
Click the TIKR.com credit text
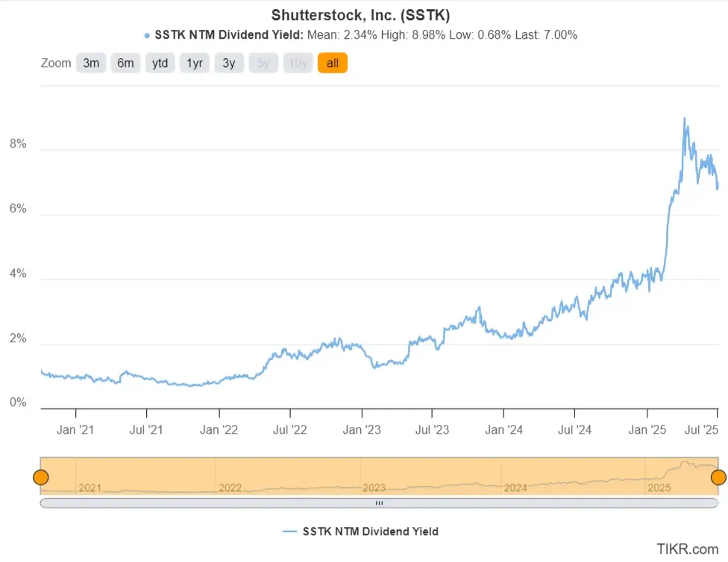(688, 549)
